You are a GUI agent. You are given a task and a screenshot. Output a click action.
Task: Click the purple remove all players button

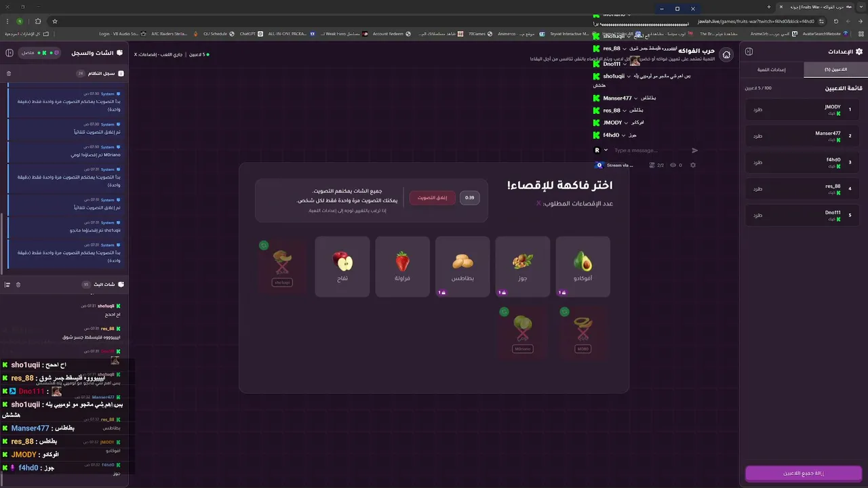coord(804,473)
